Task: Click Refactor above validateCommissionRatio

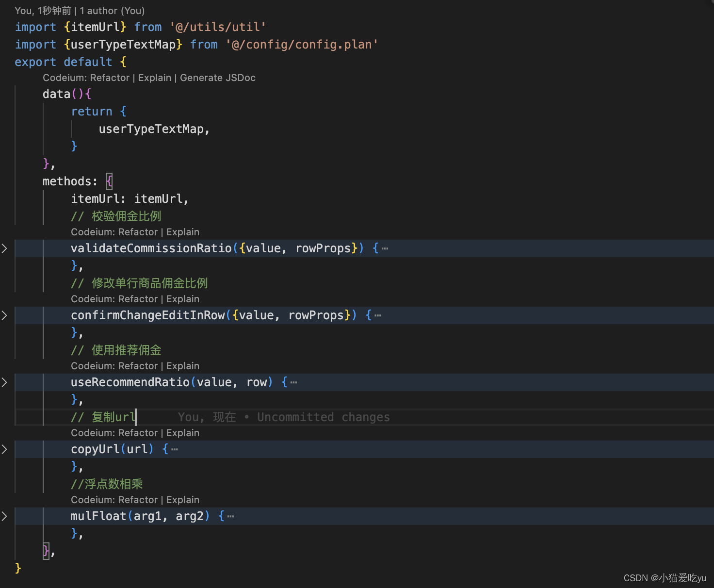Action: coord(138,232)
